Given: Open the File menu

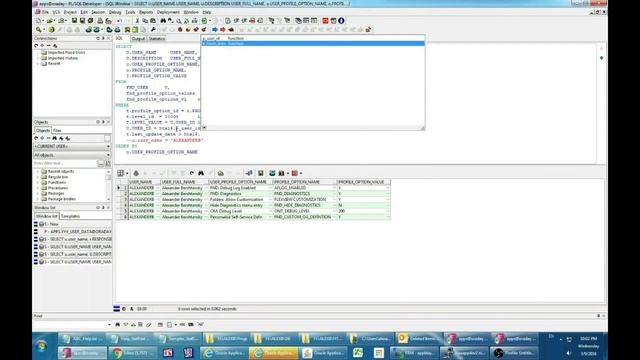Looking at the screenshot, I should 45,12.
